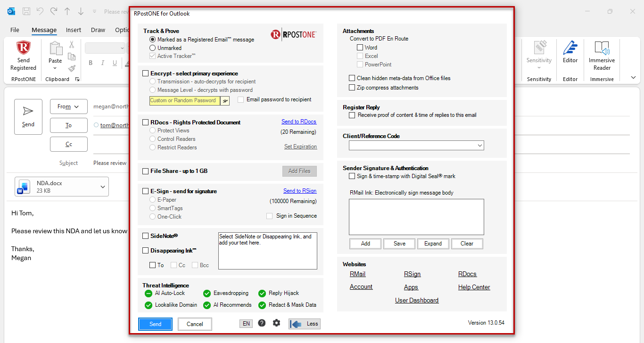Click the Send to RSign link

300,191
